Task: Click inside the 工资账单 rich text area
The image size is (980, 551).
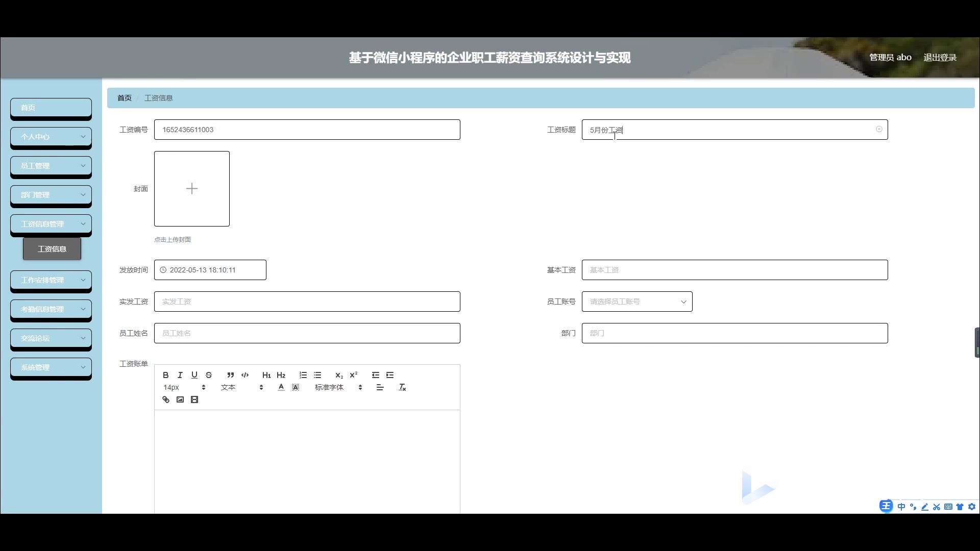Action: [x=307, y=462]
